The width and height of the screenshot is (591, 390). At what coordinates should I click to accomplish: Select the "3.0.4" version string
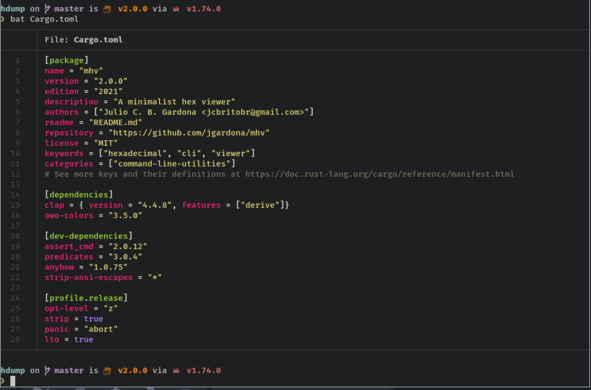(x=126, y=257)
